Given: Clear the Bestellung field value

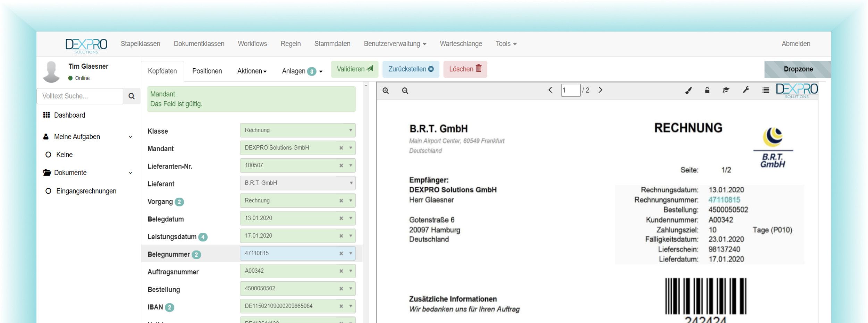Looking at the screenshot, I should [x=341, y=289].
